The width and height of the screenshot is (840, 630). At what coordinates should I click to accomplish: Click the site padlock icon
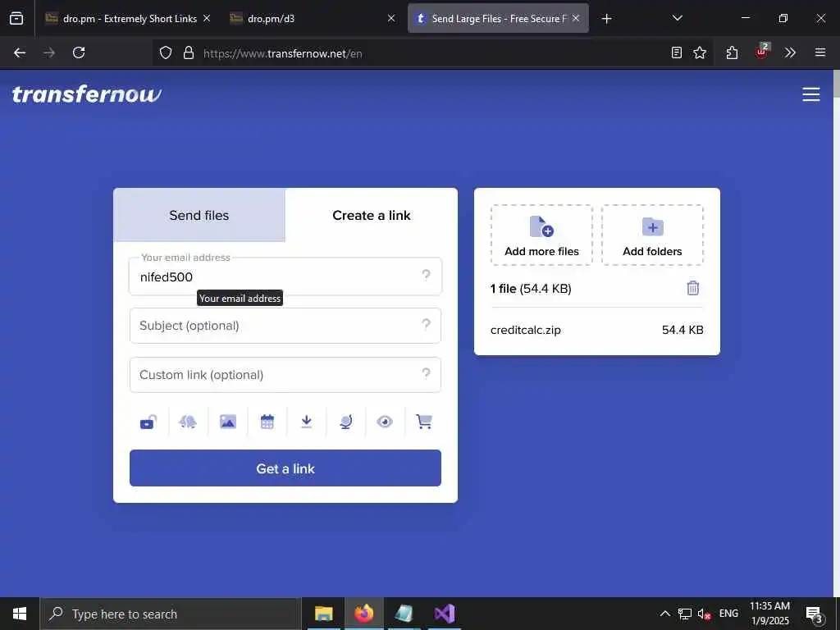click(189, 52)
